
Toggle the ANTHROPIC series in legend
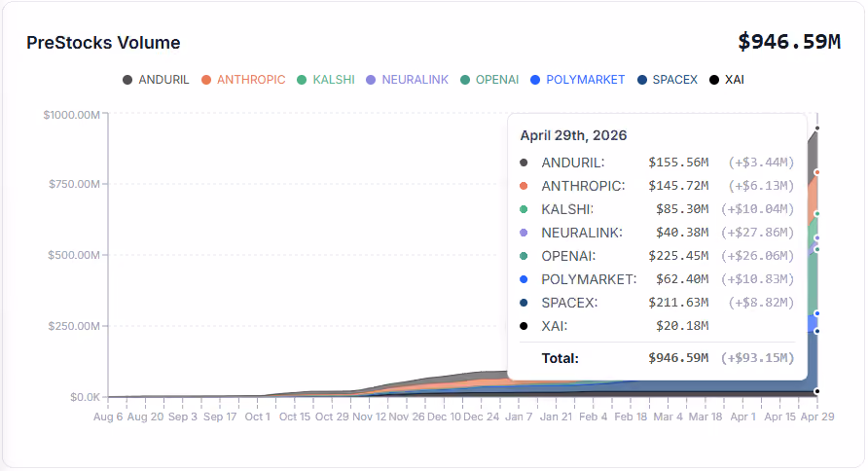[243, 80]
